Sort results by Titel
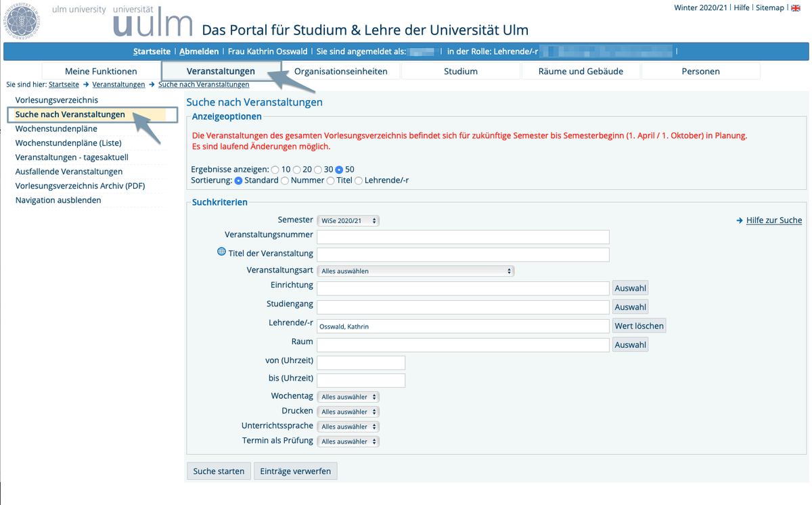This screenshot has height=505, width=812. click(330, 181)
